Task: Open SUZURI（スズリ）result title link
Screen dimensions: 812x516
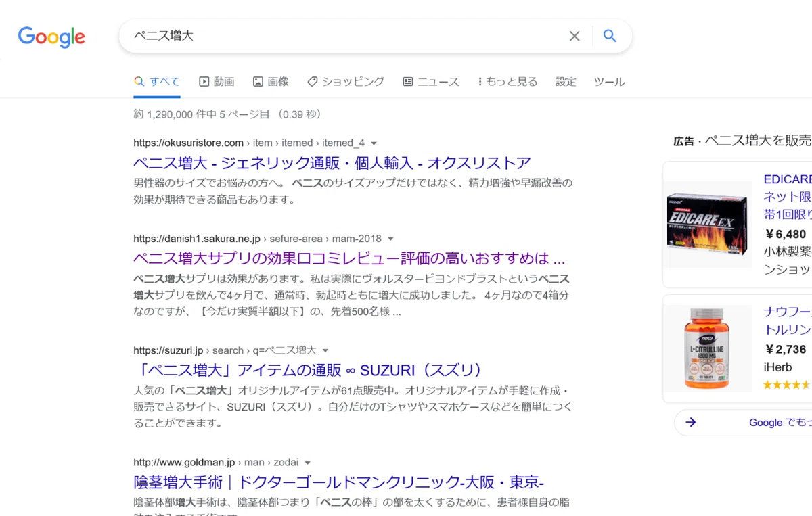Action: click(x=309, y=371)
